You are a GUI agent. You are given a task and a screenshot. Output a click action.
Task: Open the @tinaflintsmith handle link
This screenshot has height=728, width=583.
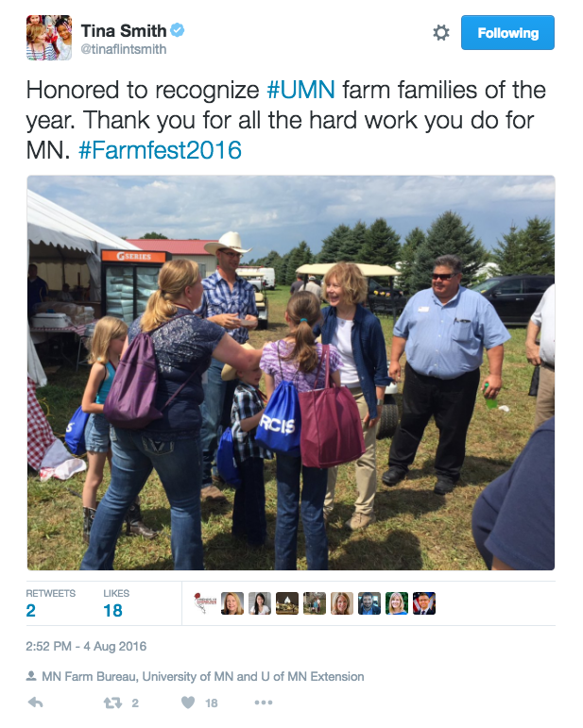click(x=124, y=49)
